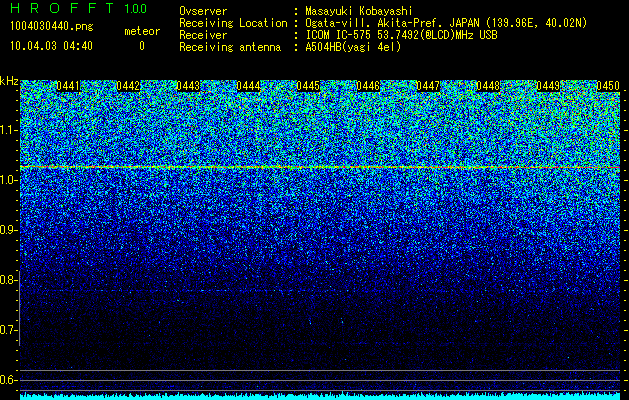Click time marker 0441
Screen dimensions: 629x400
[68, 86]
